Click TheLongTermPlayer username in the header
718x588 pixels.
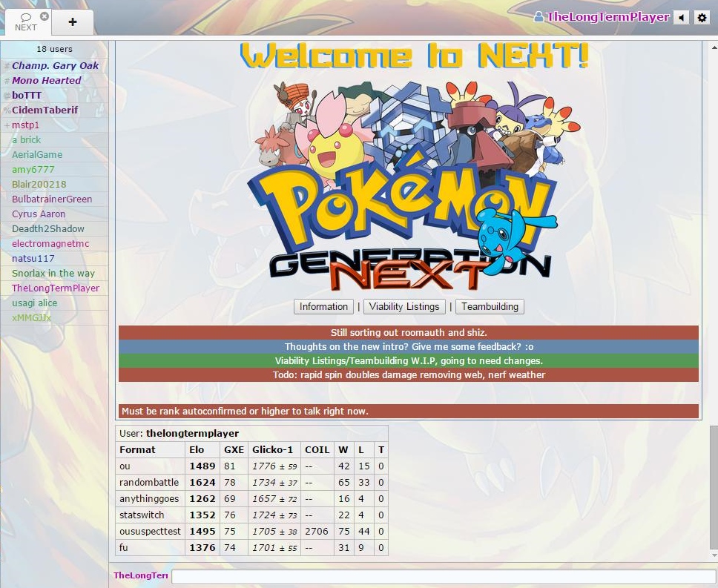(x=607, y=17)
